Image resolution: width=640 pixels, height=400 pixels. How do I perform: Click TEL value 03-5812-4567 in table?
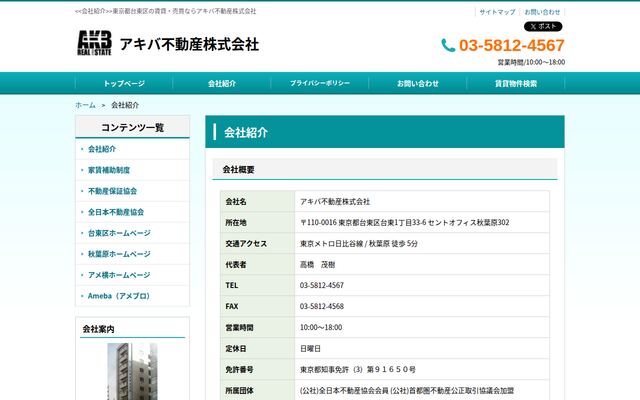tap(322, 285)
